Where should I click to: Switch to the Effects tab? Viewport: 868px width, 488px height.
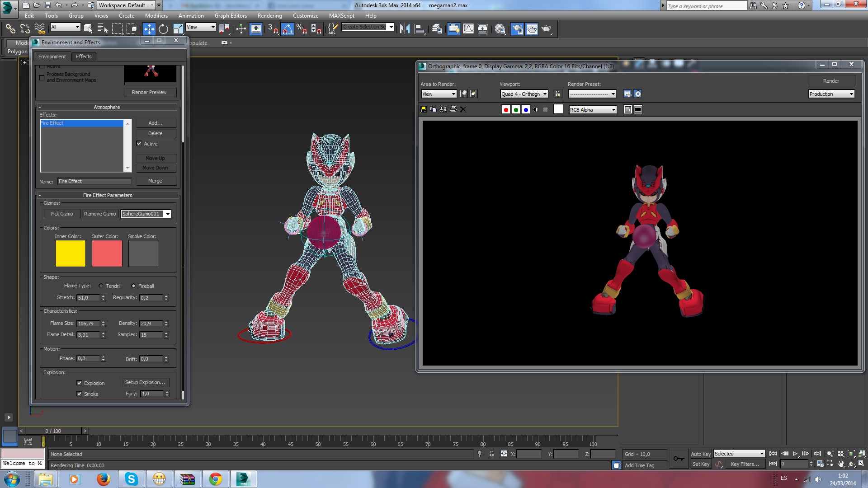point(84,56)
